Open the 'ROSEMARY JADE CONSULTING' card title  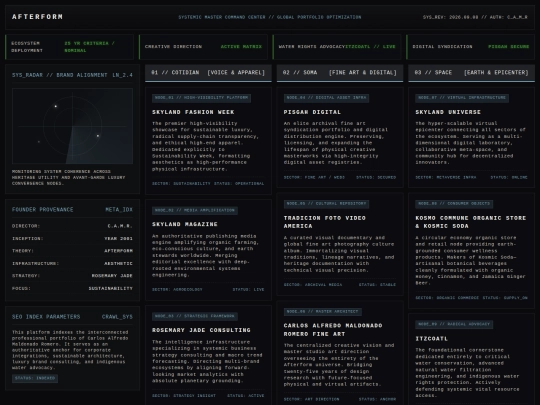pos(201,330)
